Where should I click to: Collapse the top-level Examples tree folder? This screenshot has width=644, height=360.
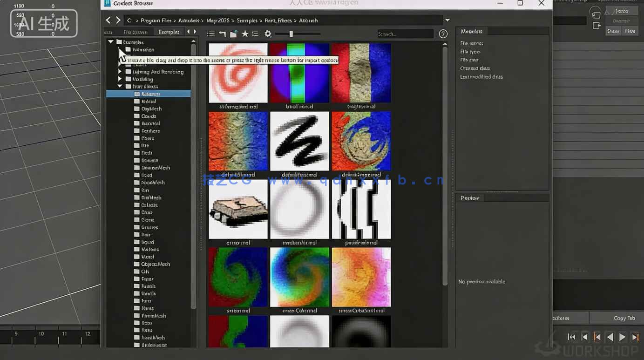pyautogui.click(x=111, y=42)
